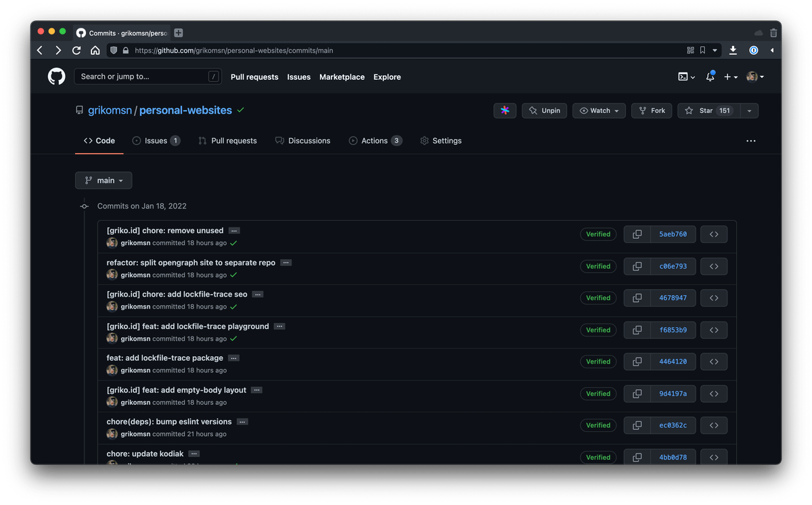Open the main branch selector

[x=104, y=181]
